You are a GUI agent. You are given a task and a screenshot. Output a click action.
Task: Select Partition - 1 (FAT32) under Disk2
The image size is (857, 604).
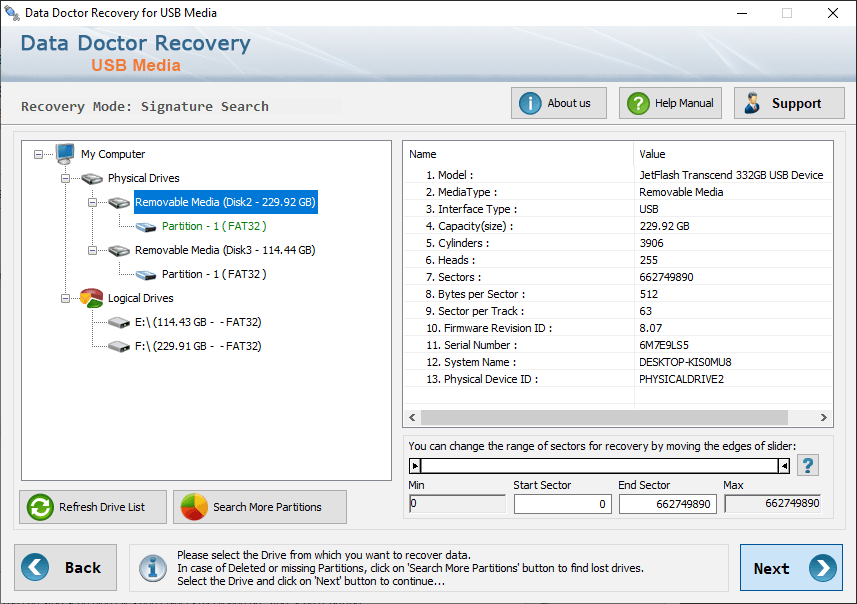tap(214, 226)
